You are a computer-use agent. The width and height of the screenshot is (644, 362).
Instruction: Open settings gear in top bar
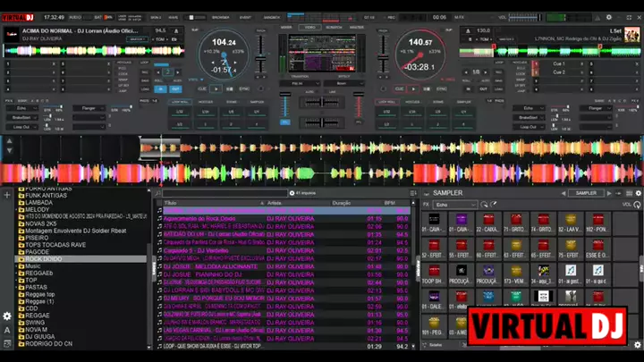tap(609, 17)
